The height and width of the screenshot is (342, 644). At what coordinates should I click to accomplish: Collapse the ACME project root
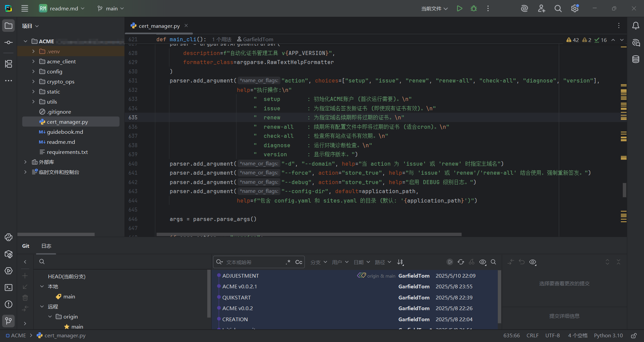point(25,41)
